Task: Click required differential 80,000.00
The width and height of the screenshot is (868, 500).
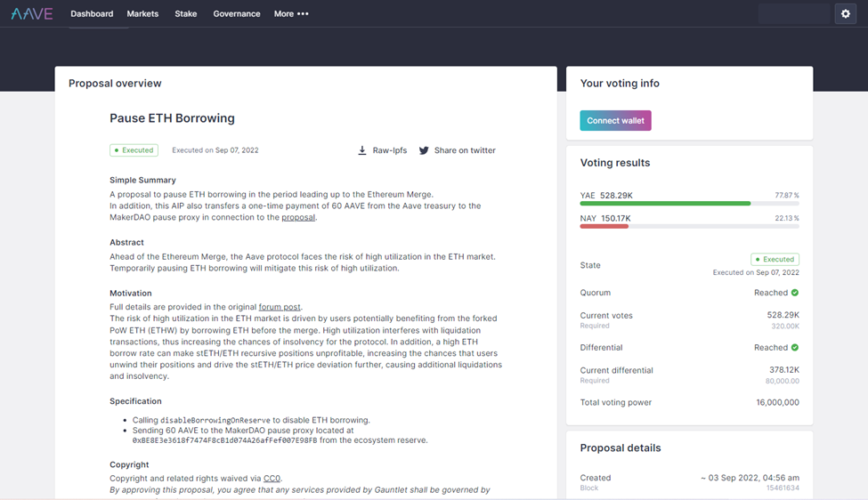Action: pyautogui.click(x=783, y=381)
